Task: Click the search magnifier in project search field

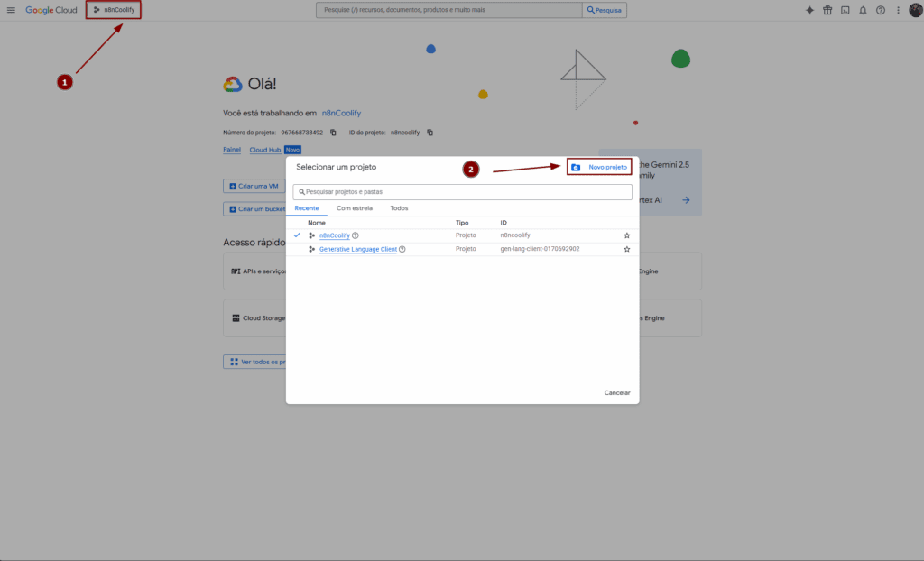Action: pos(301,191)
